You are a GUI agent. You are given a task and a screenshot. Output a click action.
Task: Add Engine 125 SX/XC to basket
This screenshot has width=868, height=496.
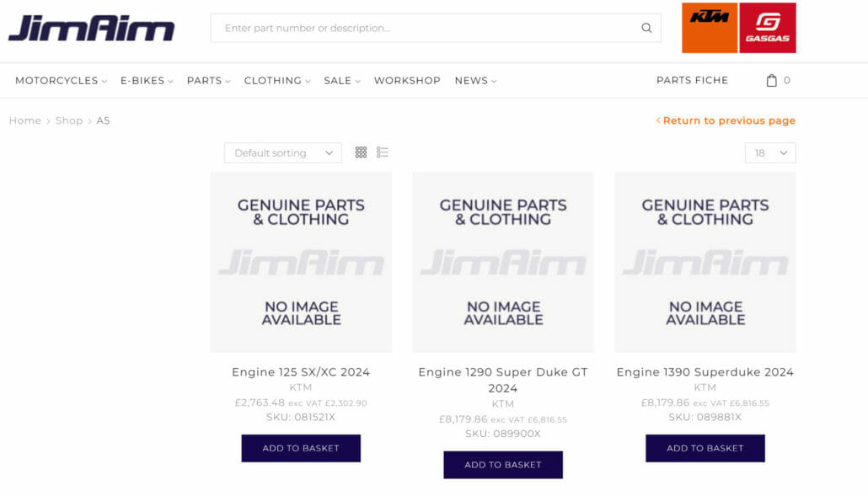301,448
